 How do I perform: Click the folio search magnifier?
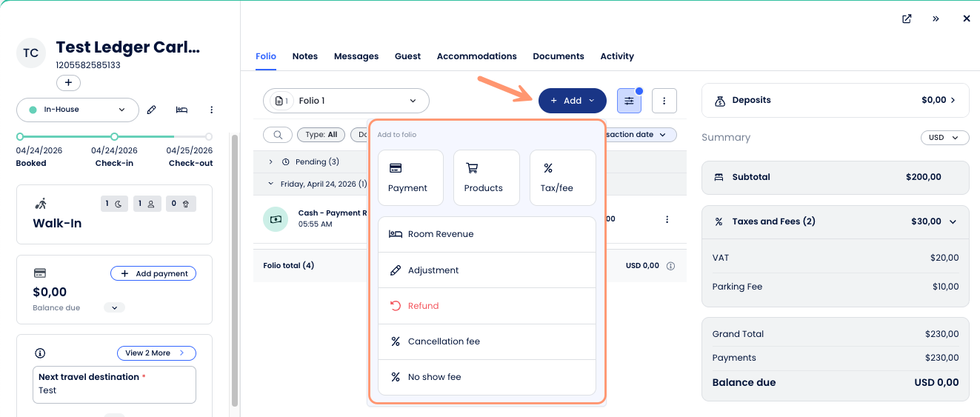278,135
